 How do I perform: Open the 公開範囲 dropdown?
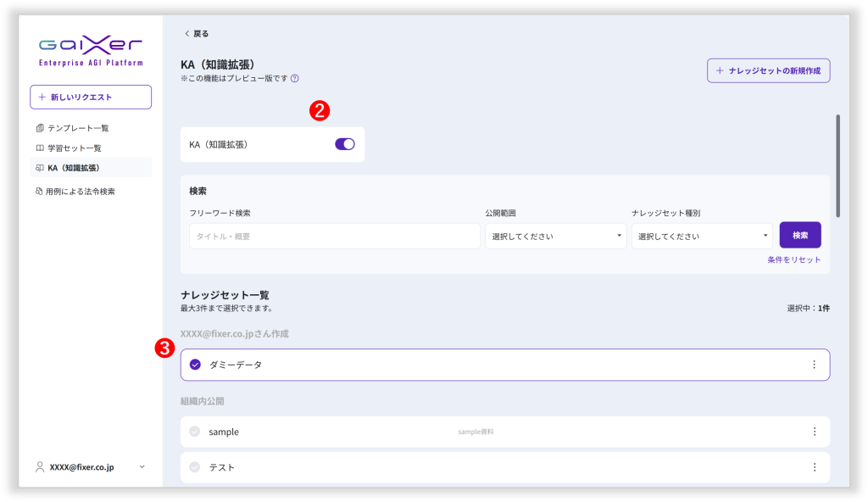tap(555, 237)
